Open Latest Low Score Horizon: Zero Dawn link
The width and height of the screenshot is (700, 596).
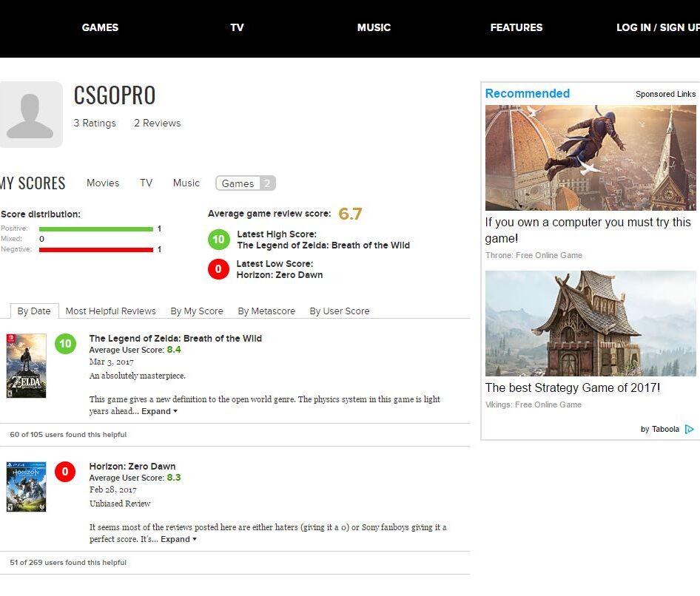point(280,275)
